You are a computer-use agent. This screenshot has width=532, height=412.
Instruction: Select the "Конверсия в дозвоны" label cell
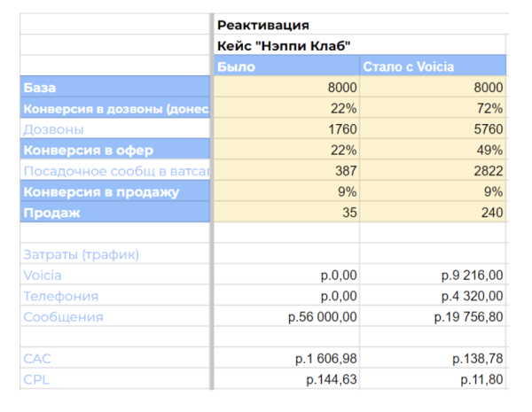(x=115, y=109)
